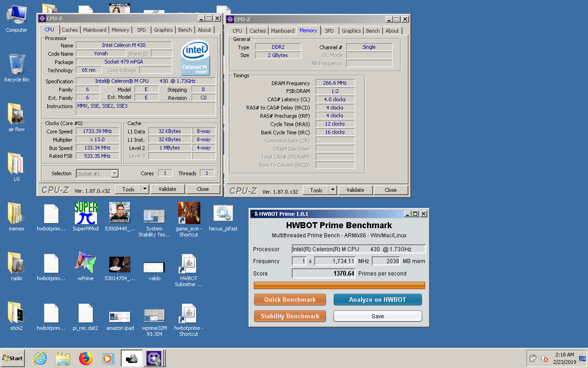Click Core Speed 1733.39 MHz value
Viewport: 588px width, 368px height.
[97, 131]
